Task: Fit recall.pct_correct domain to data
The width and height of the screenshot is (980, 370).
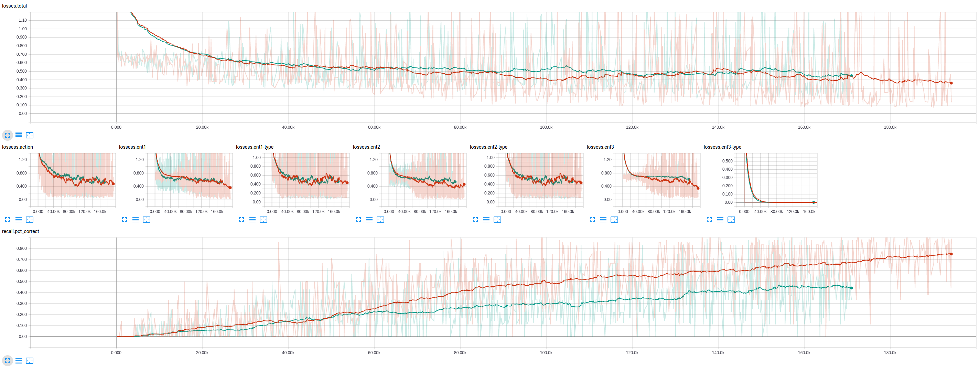Action: pyautogui.click(x=30, y=360)
